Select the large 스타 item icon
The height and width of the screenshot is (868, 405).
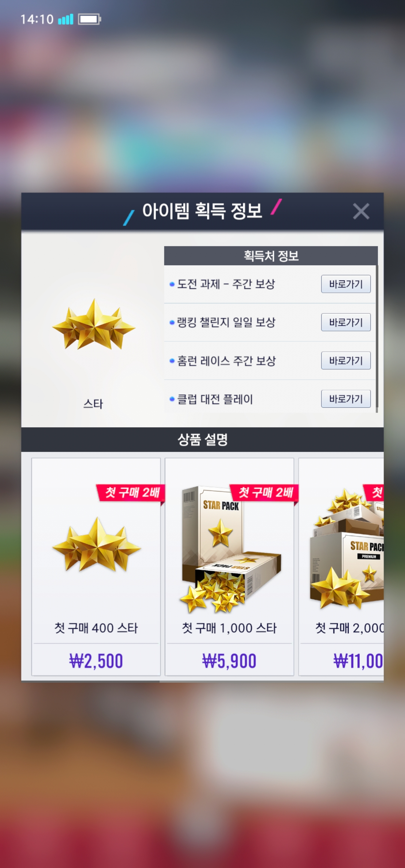(94, 325)
